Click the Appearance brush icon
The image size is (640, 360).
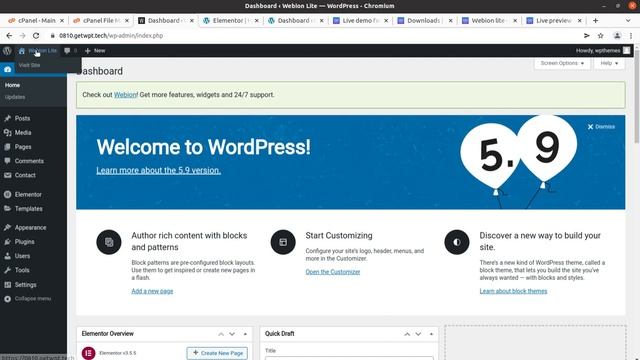(x=7, y=228)
